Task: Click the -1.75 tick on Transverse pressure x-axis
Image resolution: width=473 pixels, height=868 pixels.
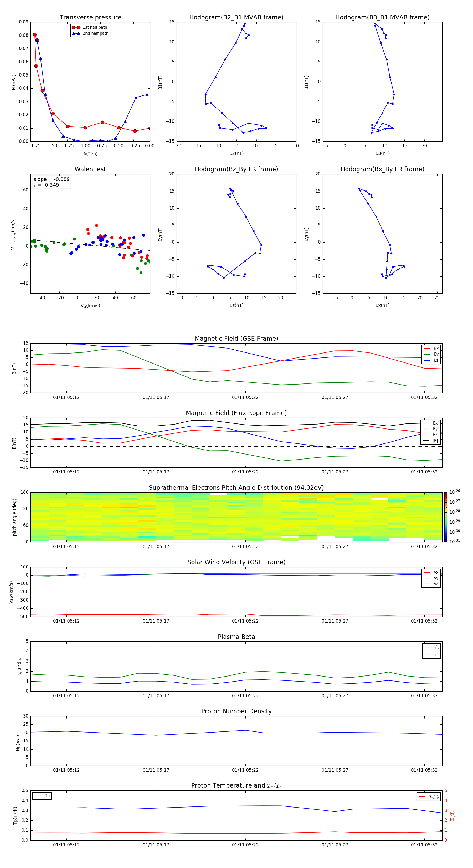Action: click(34, 146)
